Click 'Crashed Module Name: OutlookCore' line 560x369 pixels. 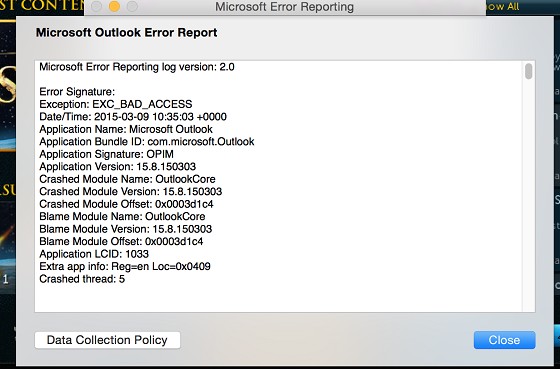(x=128, y=179)
